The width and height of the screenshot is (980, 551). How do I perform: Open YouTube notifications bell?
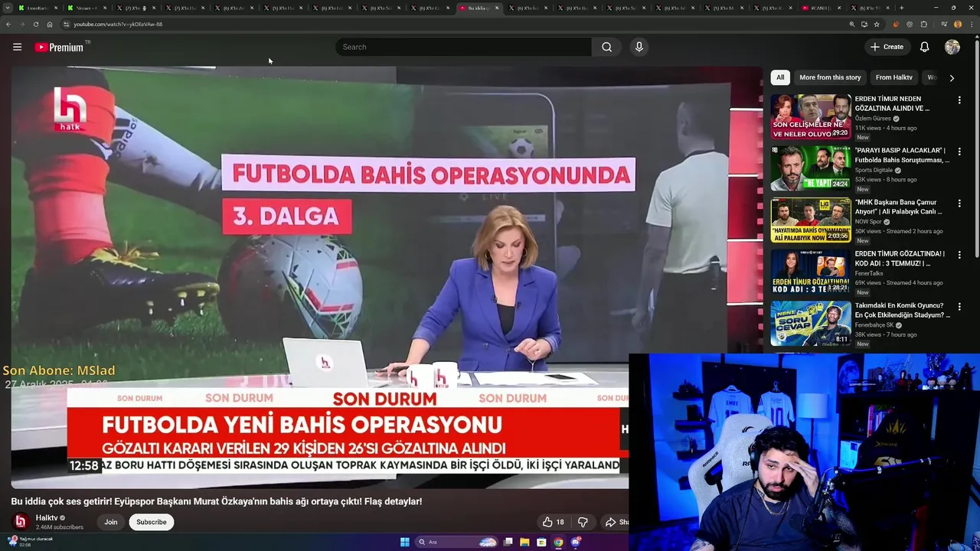[924, 47]
